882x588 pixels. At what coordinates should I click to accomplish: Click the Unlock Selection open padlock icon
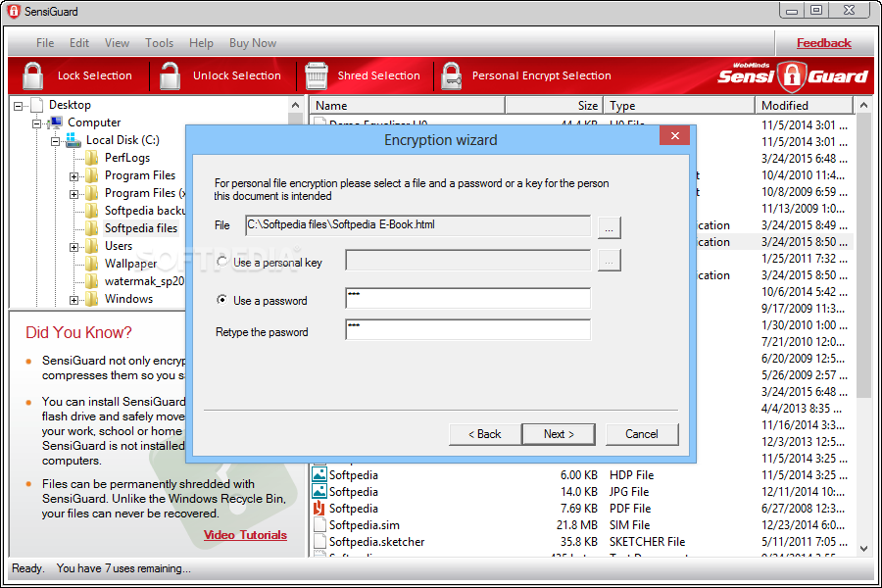[x=170, y=75]
